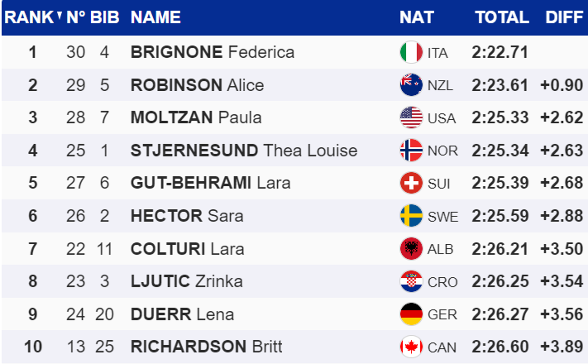Open BRIGNONE Federica athlete link
The image size is (588, 364).
[212, 52]
